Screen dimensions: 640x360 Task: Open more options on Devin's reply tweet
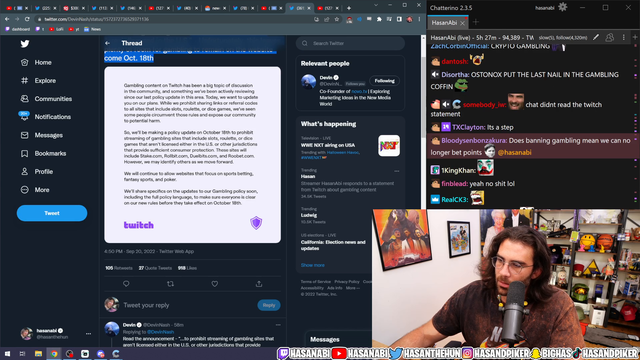pyautogui.click(x=278, y=325)
